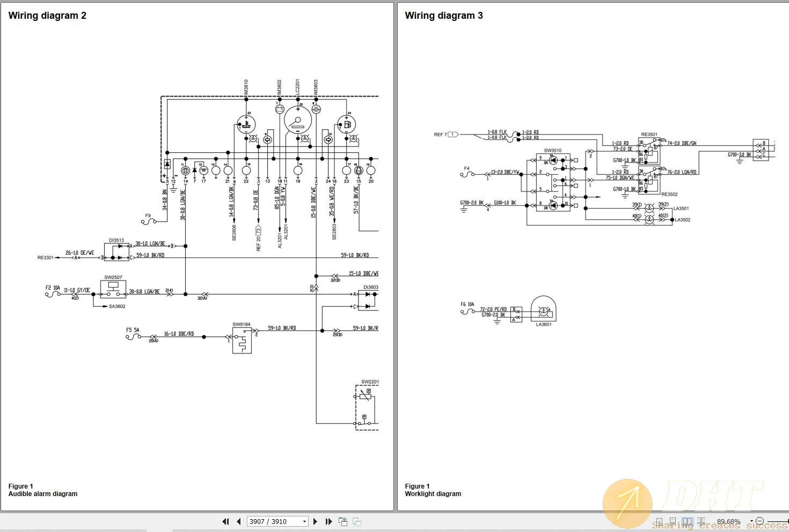The height and width of the screenshot is (532, 789).
Task: Open the page number dropdown arrow
Action: pyautogui.click(x=304, y=521)
